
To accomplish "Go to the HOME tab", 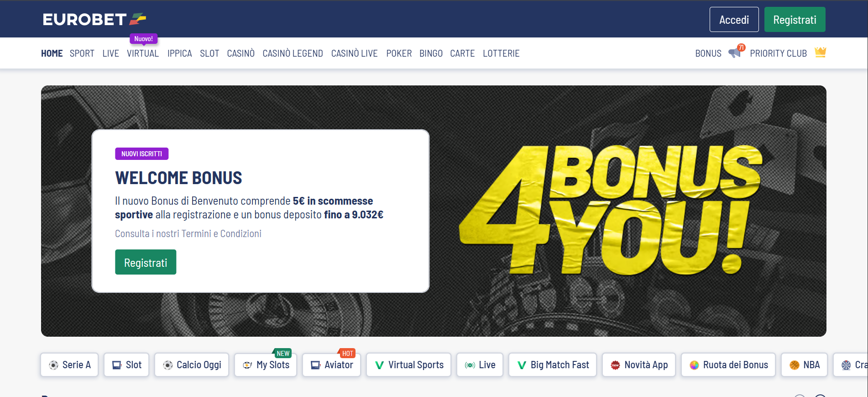I will [x=52, y=53].
